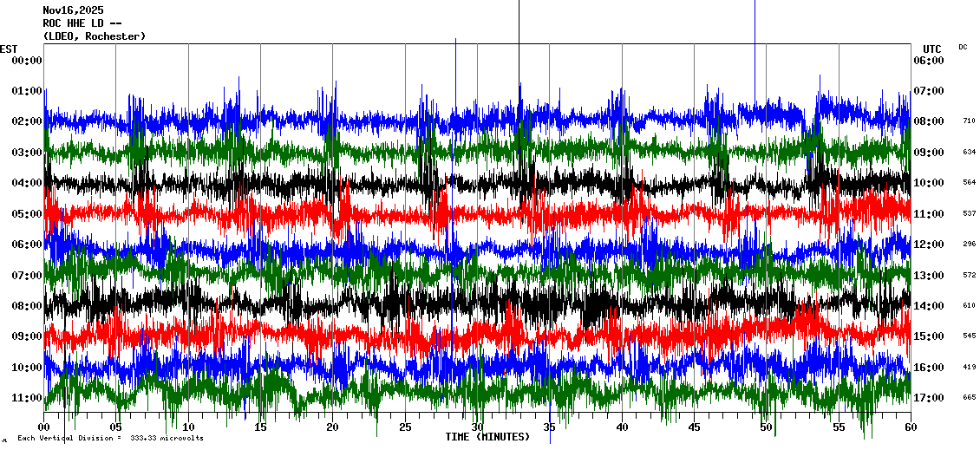Click the 30 minute mark on time axis
Viewport: 980px width, 450px height.
pyautogui.click(x=477, y=427)
